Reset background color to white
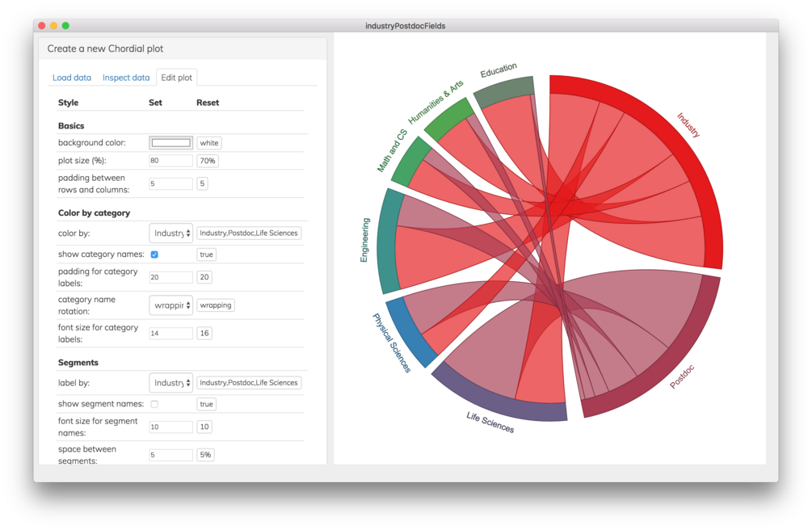Viewport: 812px width, 530px height. 209,143
